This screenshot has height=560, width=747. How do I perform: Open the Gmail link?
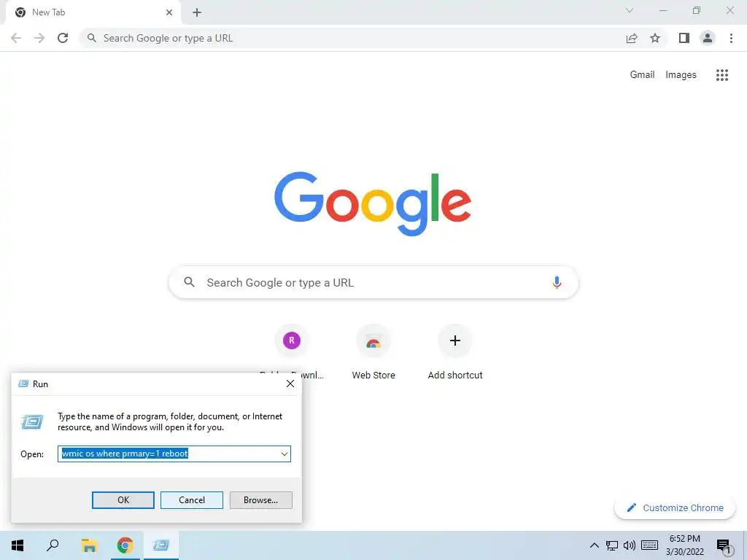(642, 75)
